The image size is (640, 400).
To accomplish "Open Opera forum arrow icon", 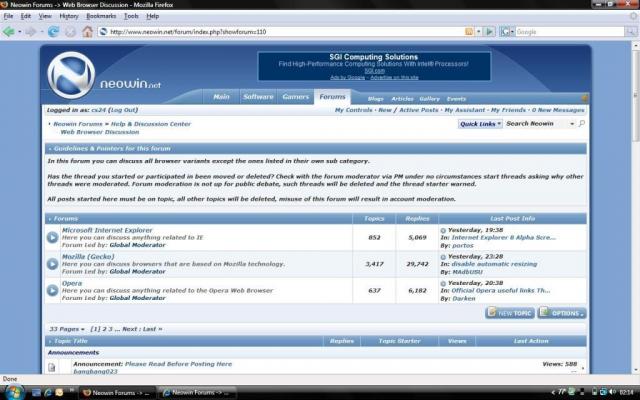I will (x=52, y=290).
